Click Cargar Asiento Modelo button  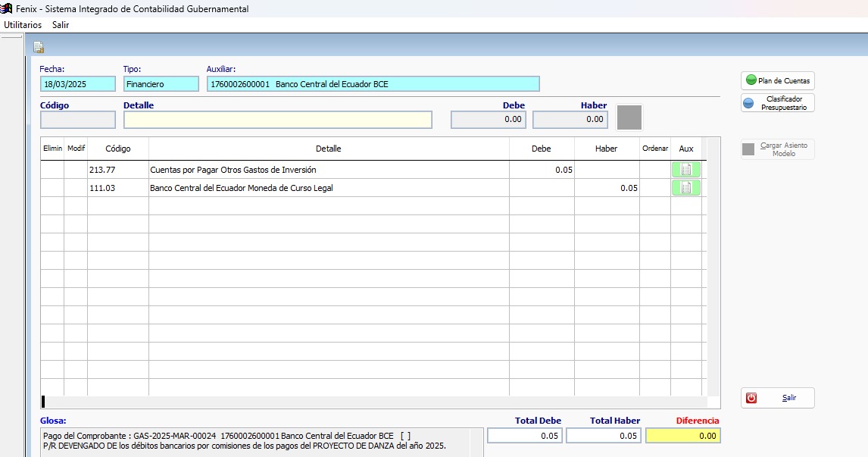coord(777,149)
